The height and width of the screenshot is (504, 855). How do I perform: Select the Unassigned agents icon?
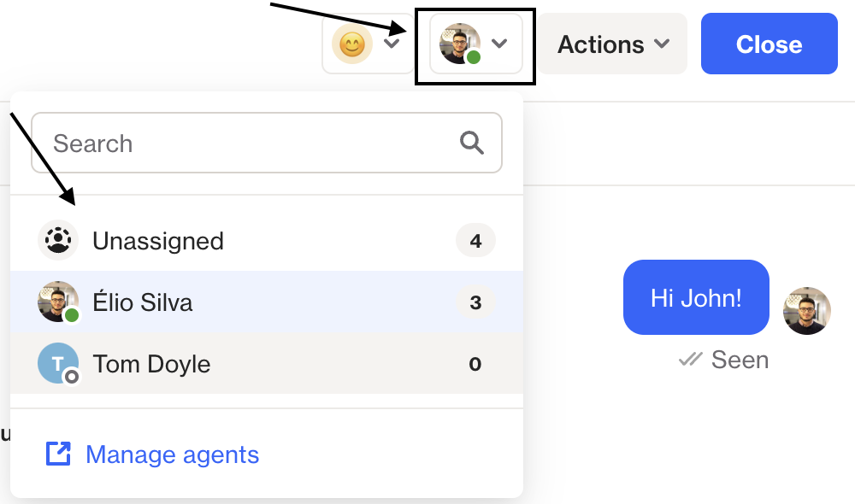coord(57,240)
